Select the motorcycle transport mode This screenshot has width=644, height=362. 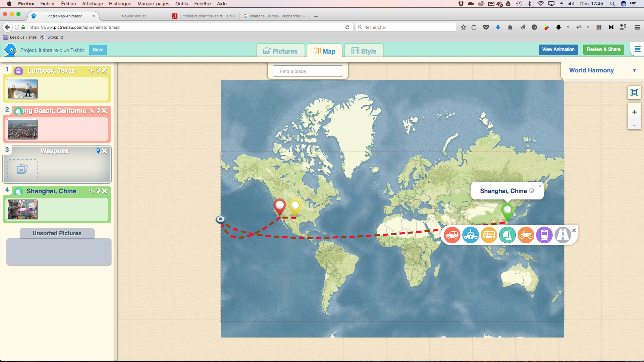click(x=526, y=235)
